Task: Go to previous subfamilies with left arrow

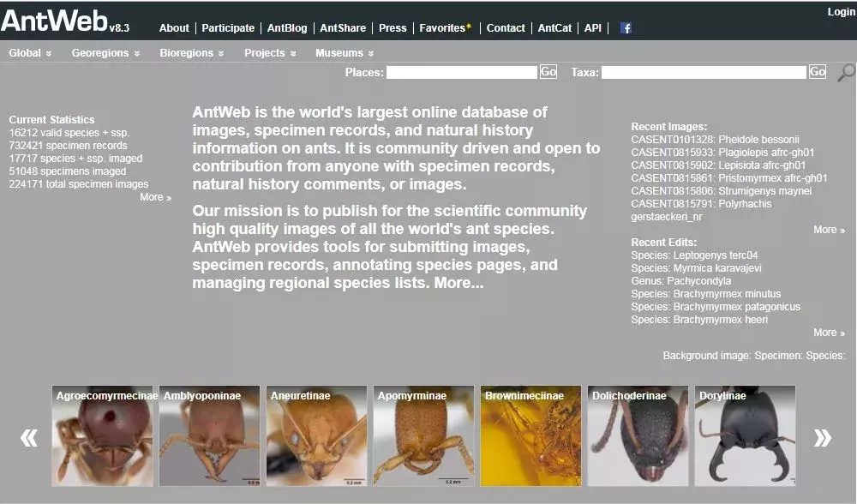Action: click(29, 437)
